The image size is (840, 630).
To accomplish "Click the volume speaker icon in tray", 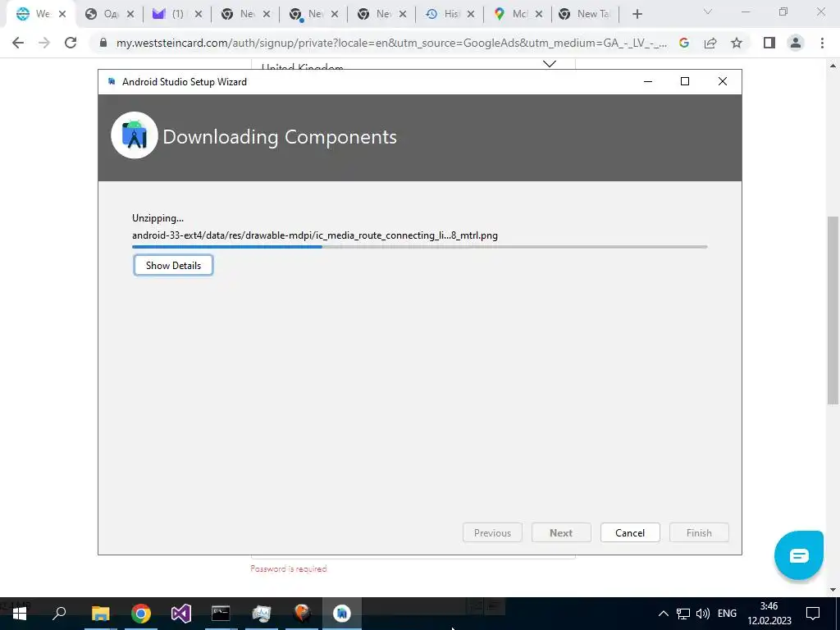I will coord(702,614).
